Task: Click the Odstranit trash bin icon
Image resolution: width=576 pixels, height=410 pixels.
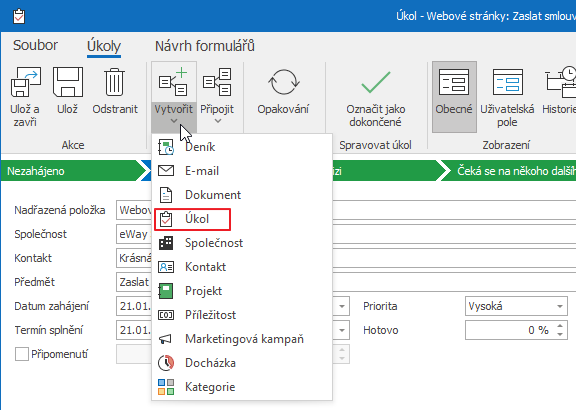Action: click(115, 82)
